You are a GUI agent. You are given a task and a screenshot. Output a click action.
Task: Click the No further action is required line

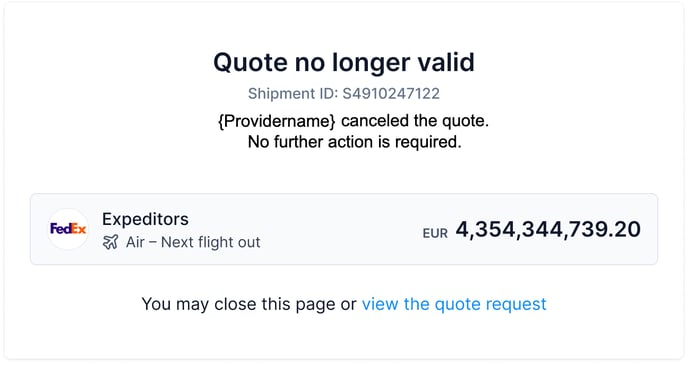coord(355,142)
